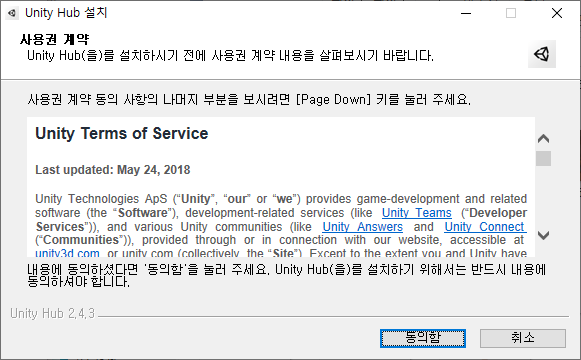Click the '사용권 계약' header title
The image size is (581, 360).
click(x=54, y=39)
